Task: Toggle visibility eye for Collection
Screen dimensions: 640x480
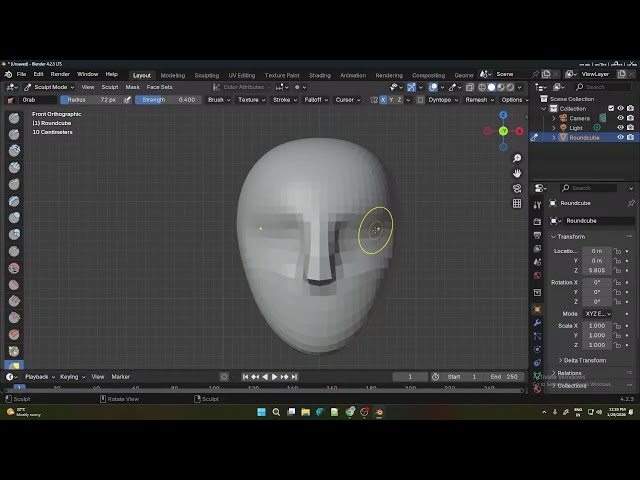Action: coord(620,109)
